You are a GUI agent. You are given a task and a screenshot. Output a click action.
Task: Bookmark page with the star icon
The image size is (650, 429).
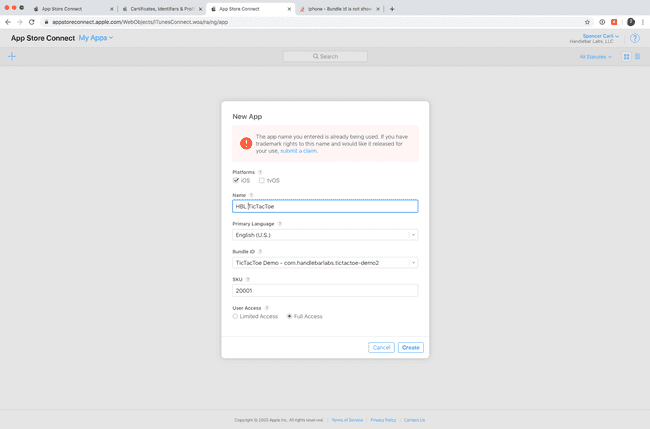coord(587,22)
